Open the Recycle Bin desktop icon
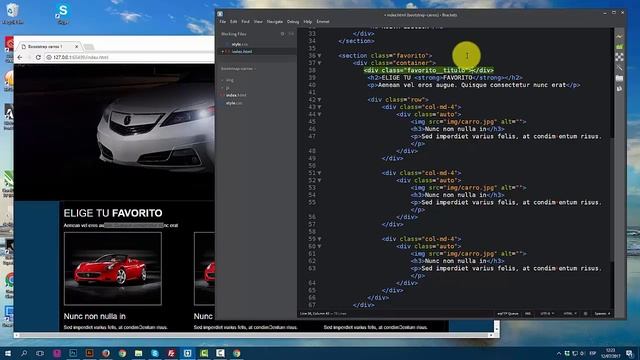This screenshot has height=360, width=640. tap(12, 12)
